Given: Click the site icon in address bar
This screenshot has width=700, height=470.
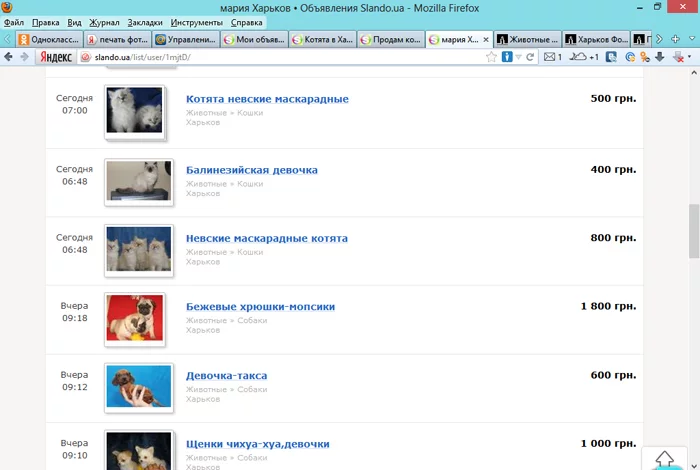Looking at the screenshot, I should point(86,57).
